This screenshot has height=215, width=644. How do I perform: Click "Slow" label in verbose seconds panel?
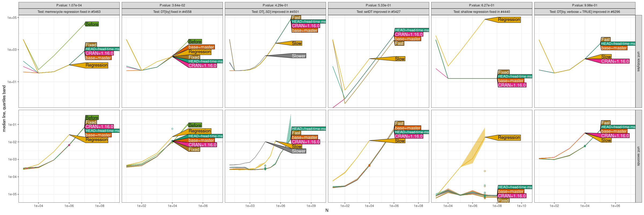606,140
